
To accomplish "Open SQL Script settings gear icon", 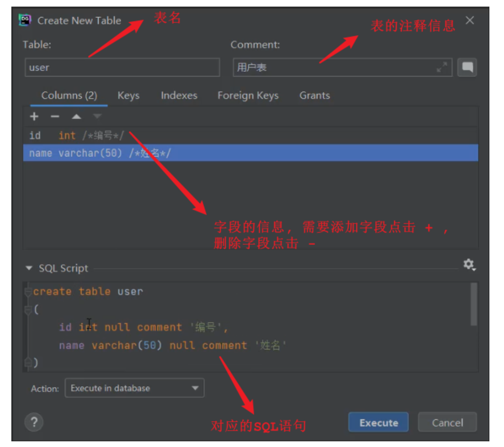I will (x=469, y=265).
